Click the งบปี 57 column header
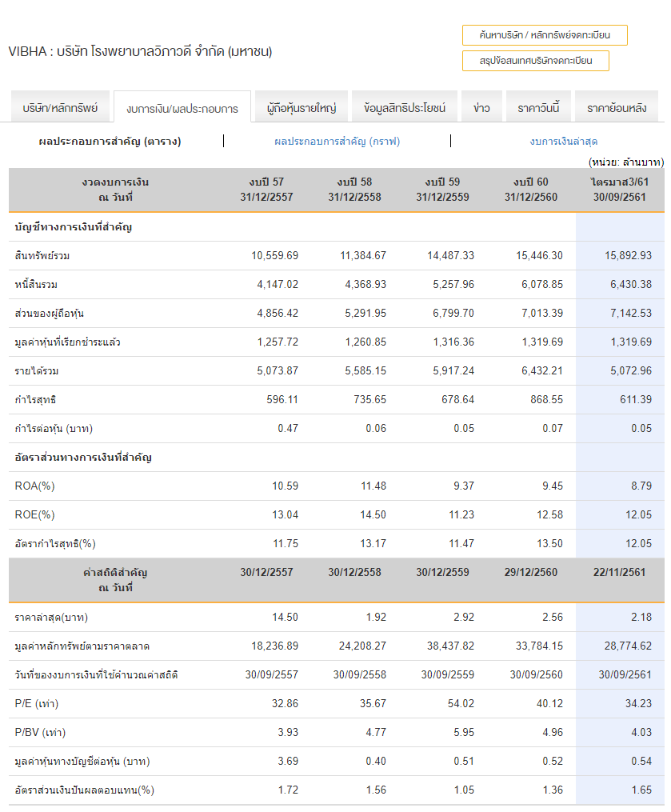The image size is (671, 812). (266, 190)
